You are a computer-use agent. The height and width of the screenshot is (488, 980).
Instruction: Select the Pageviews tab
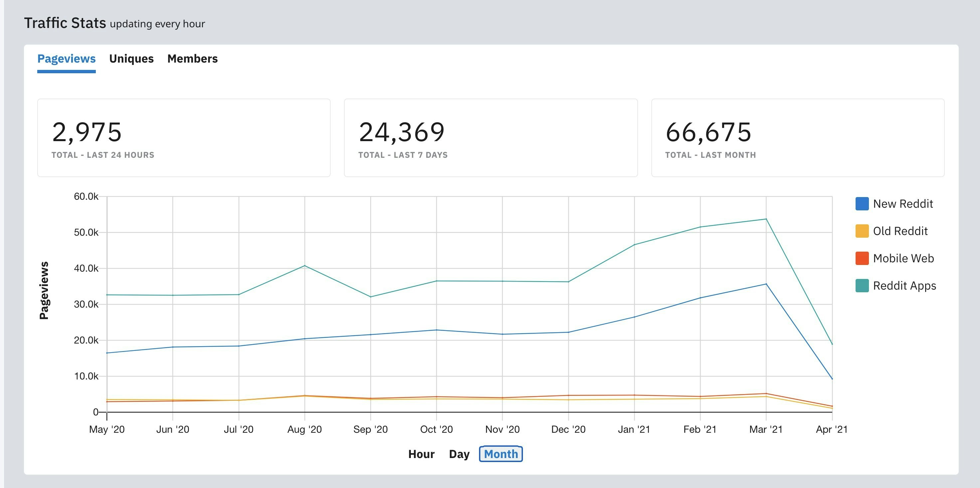pyautogui.click(x=66, y=59)
